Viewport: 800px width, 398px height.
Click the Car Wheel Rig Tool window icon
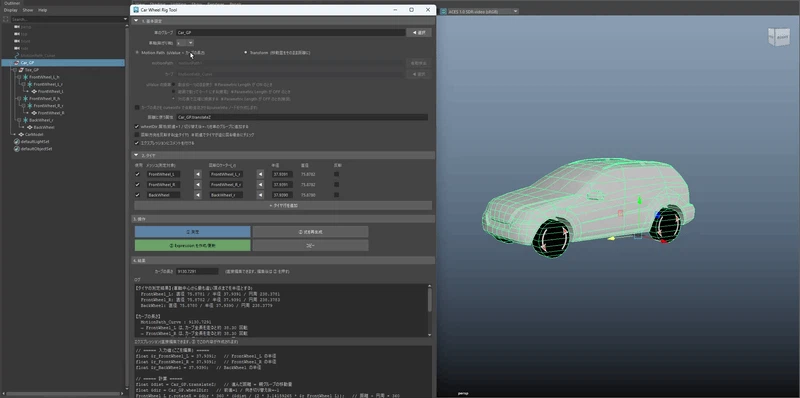(x=136, y=10)
